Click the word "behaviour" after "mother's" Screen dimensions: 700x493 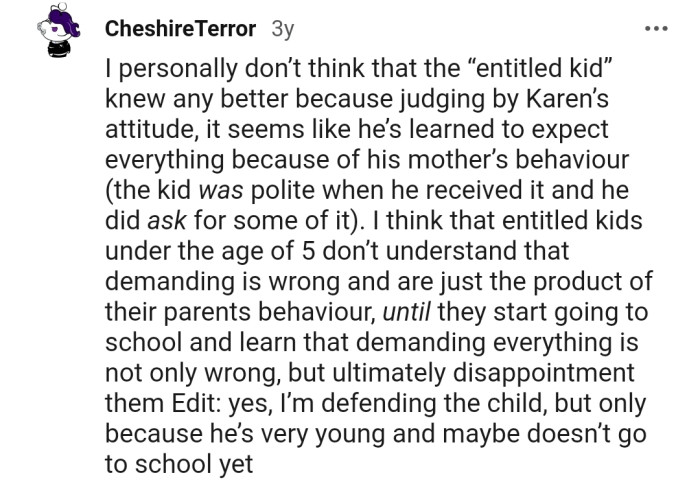click(x=572, y=160)
